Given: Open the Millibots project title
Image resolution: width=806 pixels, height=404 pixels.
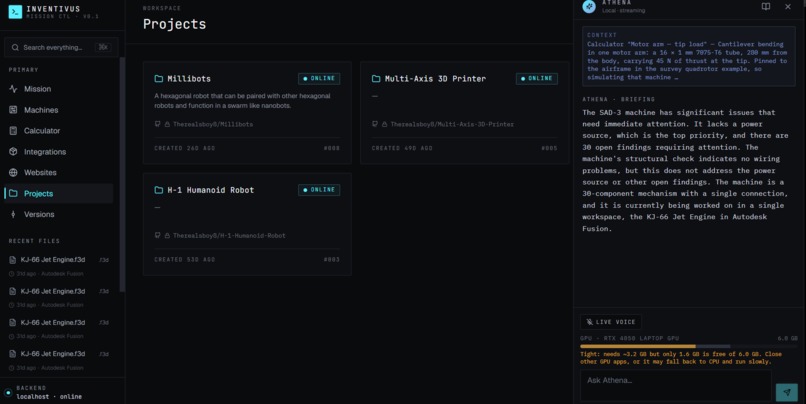Looking at the screenshot, I should (189, 79).
